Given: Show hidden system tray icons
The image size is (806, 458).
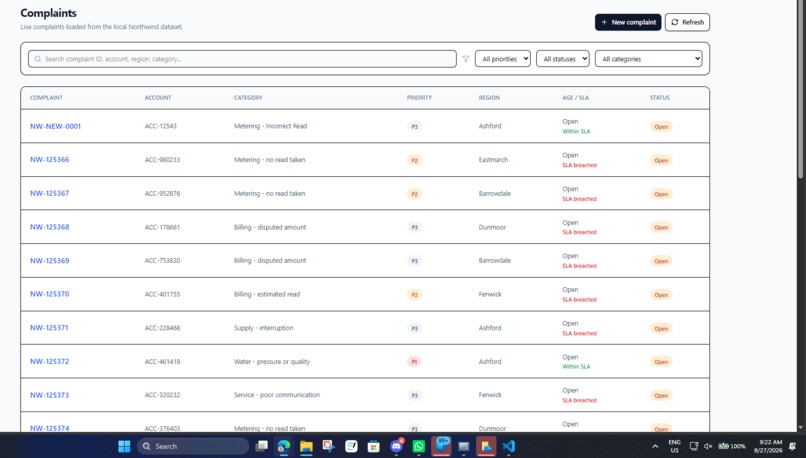Looking at the screenshot, I should pyautogui.click(x=655, y=446).
